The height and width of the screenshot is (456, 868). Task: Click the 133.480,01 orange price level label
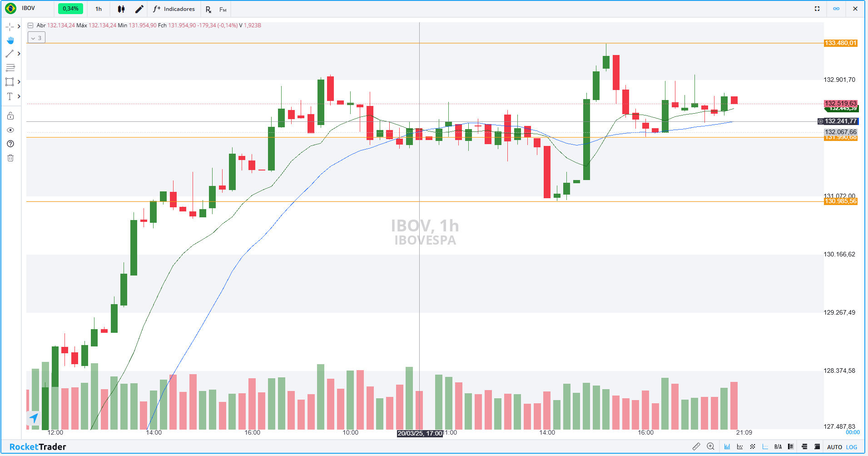840,43
